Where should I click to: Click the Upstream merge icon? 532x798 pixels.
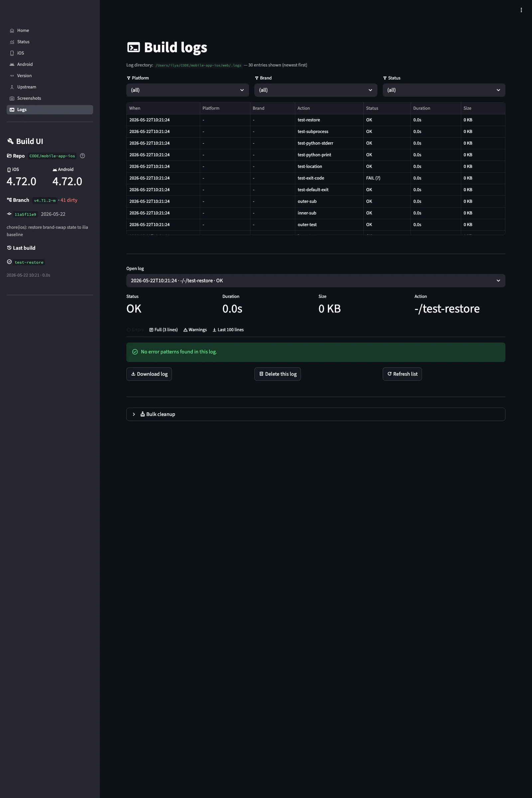tap(12, 87)
